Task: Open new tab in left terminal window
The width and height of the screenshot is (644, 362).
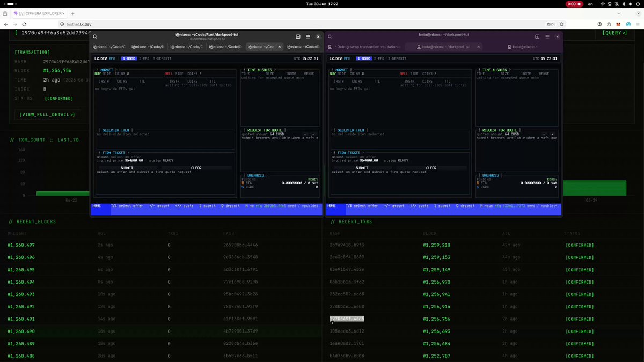Action: click(x=298, y=36)
